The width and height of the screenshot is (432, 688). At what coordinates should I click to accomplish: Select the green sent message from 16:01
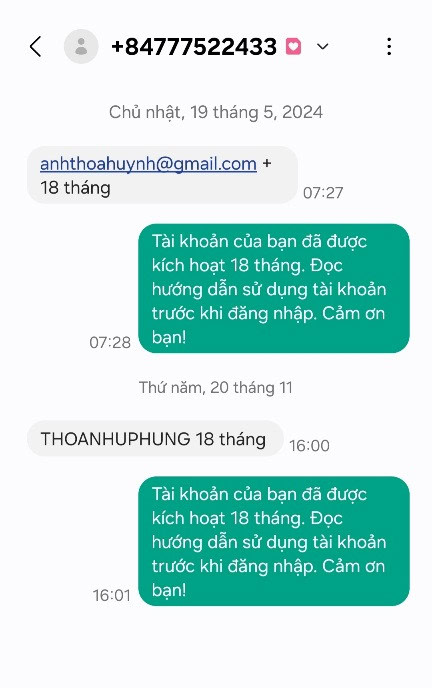[x=274, y=541]
